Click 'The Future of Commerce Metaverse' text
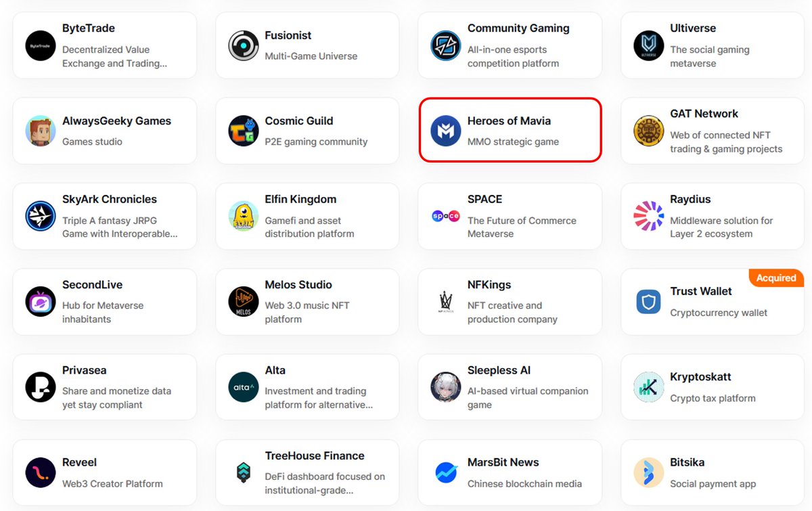Viewport: 812px width, 511px height. point(522,227)
